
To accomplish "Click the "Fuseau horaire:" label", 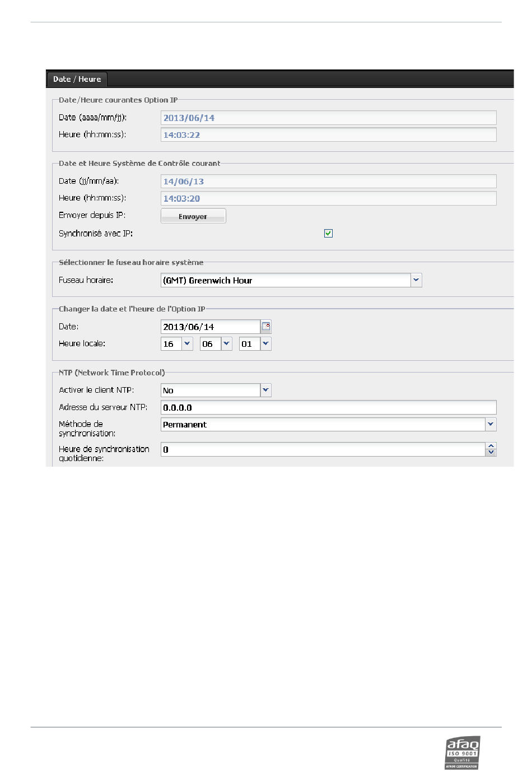I will [86, 280].
